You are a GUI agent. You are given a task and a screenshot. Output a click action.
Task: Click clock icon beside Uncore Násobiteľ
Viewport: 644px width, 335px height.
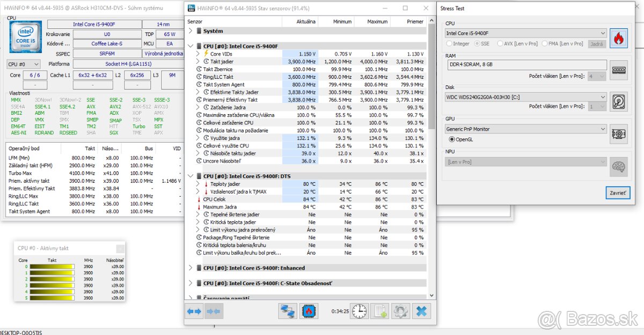click(x=199, y=161)
